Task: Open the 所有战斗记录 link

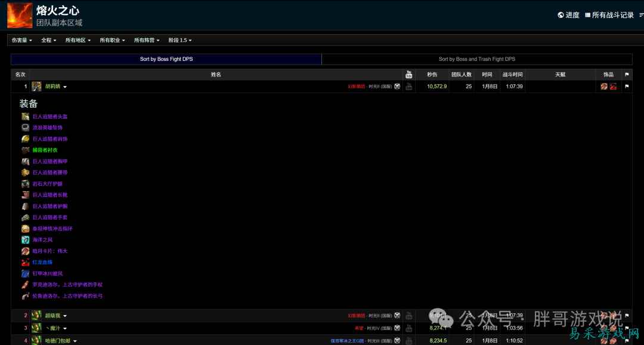Action: point(612,16)
